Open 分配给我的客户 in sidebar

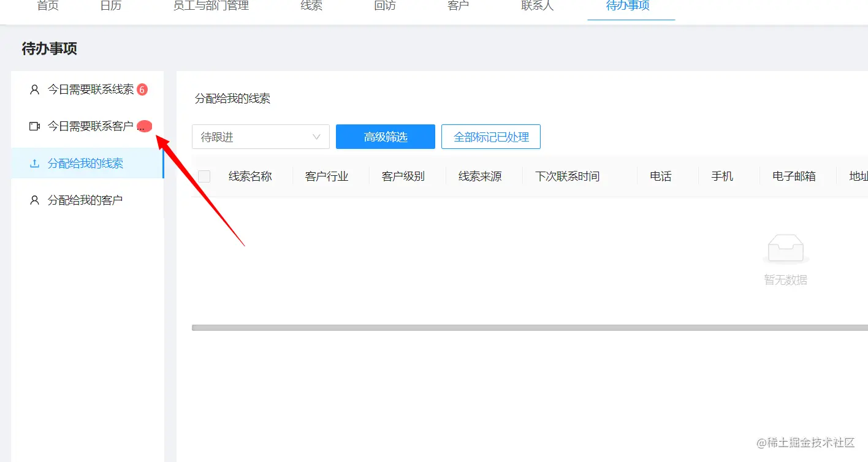pos(88,200)
